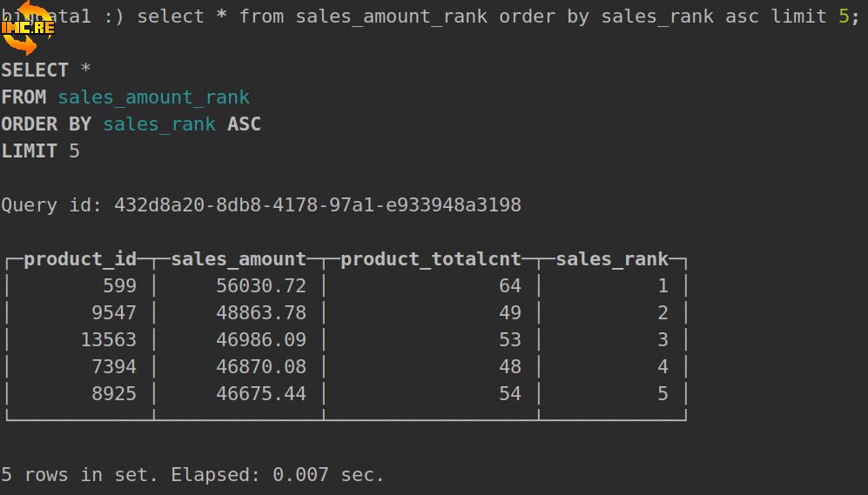This screenshot has height=495, width=868.
Task: Select the value 46986.09
Action: click(x=261, y=340)
